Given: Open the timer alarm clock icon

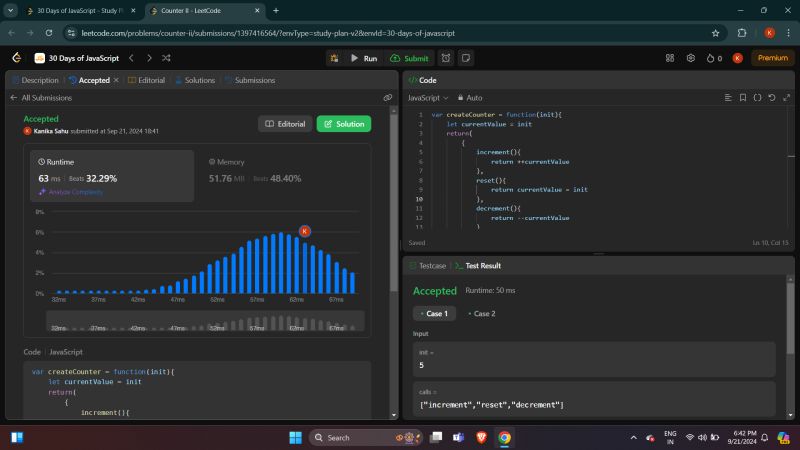Looking at the screenshot, I should click(445, 58).
